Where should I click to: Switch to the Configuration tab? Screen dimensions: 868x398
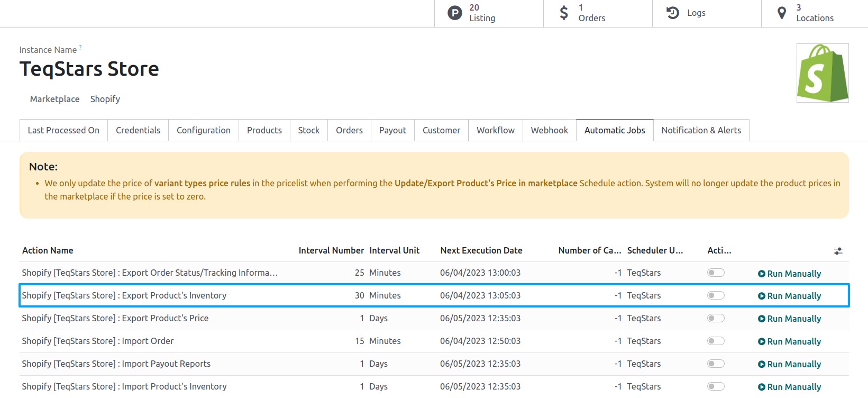click(204, 130)
